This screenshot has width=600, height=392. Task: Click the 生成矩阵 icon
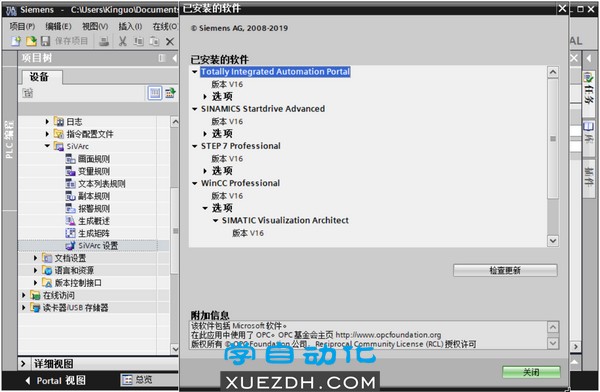pyautogui.click(x=70, y=233)
